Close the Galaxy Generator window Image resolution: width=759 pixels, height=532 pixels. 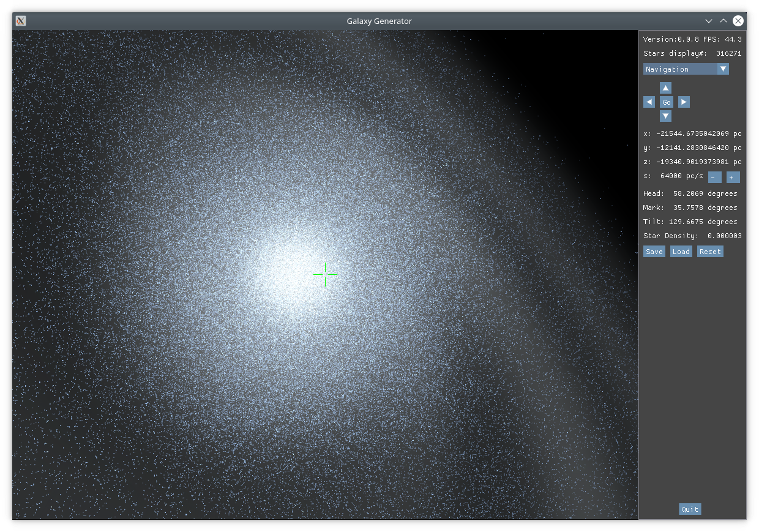tap(738, 21)
